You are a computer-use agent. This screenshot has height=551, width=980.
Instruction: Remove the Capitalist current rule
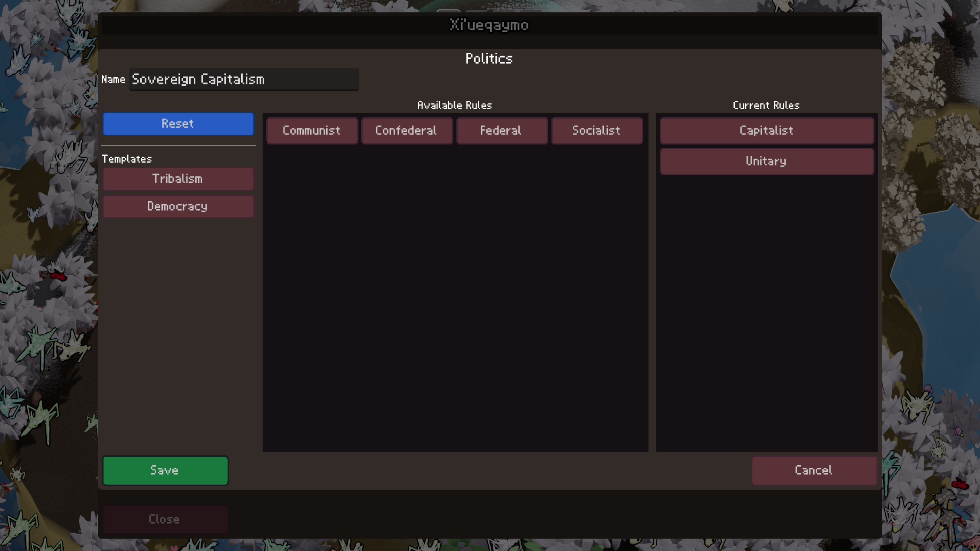point(766,130)
